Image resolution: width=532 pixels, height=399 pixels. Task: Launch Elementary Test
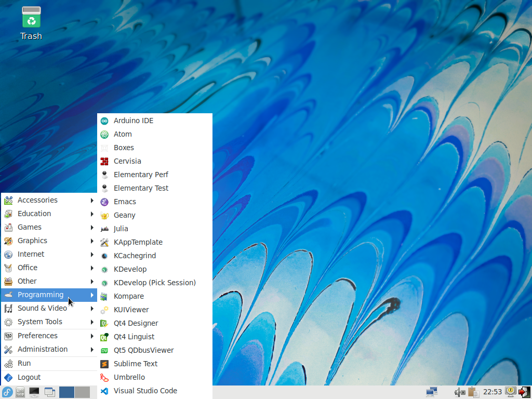(x=155, y=188)
